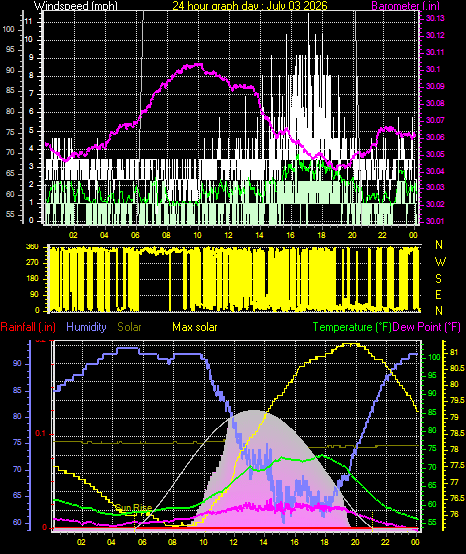Click the 180 degree direction axis label
Viewport: 466px width, 554px height.
(33, 279)
